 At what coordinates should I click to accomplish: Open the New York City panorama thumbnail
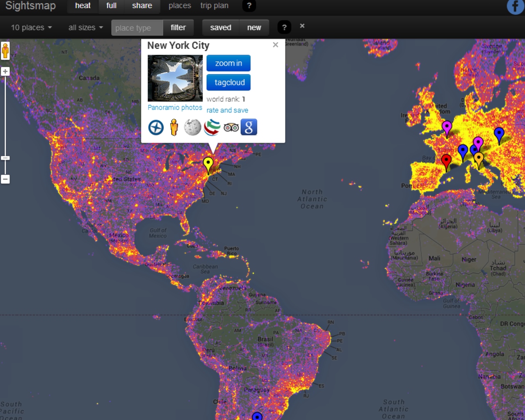pos(175,78)
